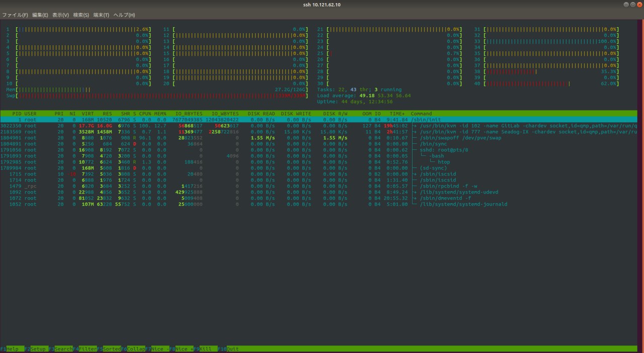Click the TIME+ column header
The height and width of the screenshot is (353, 644).
click(397, 114)
